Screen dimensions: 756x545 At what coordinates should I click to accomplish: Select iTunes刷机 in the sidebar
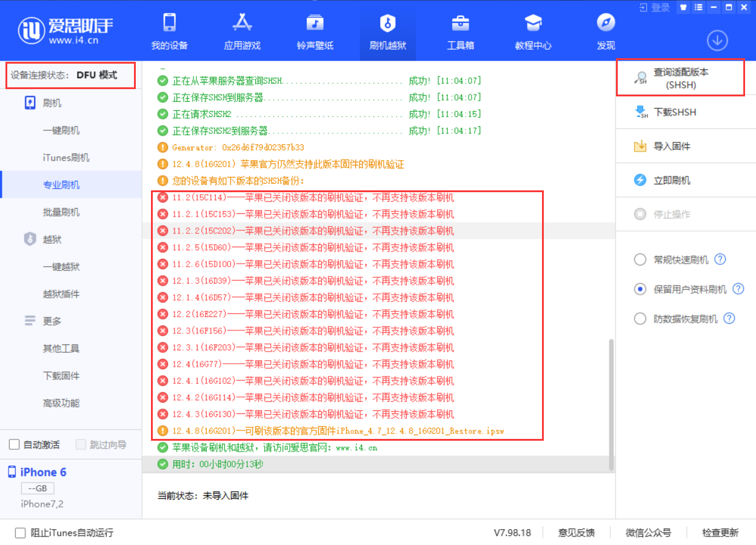[65, 158]
